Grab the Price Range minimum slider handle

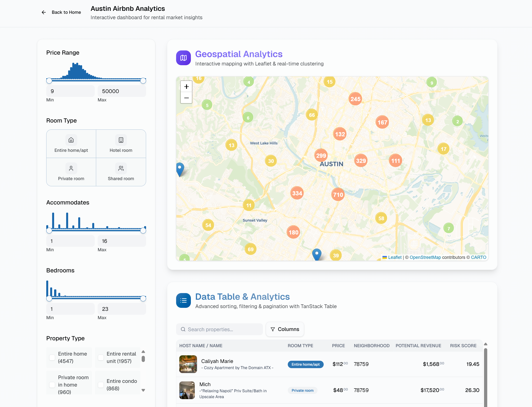click(49, 81)
